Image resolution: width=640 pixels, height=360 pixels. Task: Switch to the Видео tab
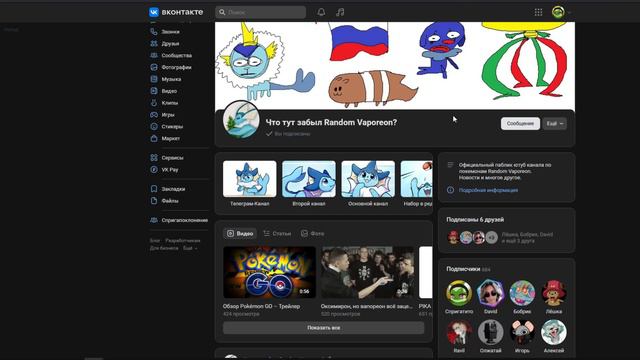240,233
